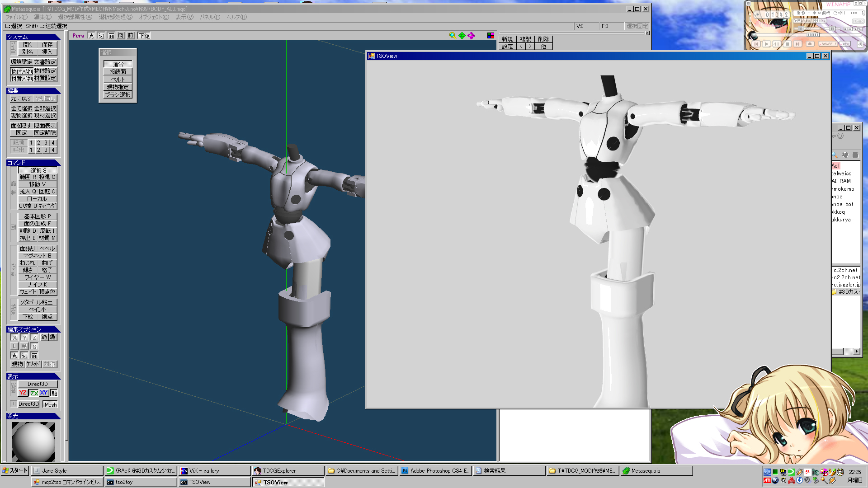Click the four-color viewport split icon

pos(491,36)
